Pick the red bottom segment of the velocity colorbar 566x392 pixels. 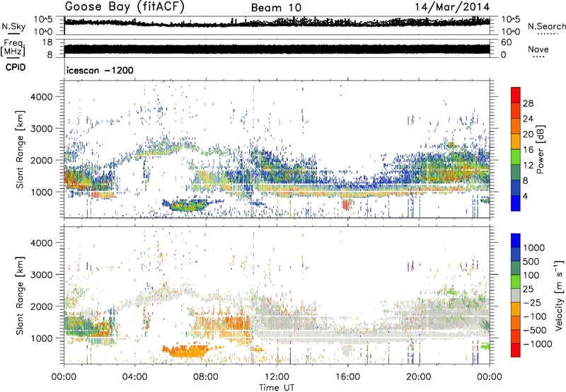pos(516,350)
